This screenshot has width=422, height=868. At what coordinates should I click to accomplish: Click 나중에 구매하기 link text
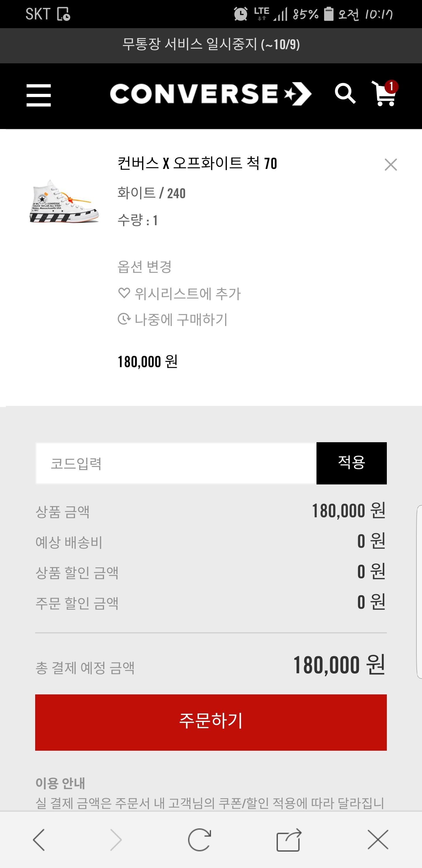point(181,319)
